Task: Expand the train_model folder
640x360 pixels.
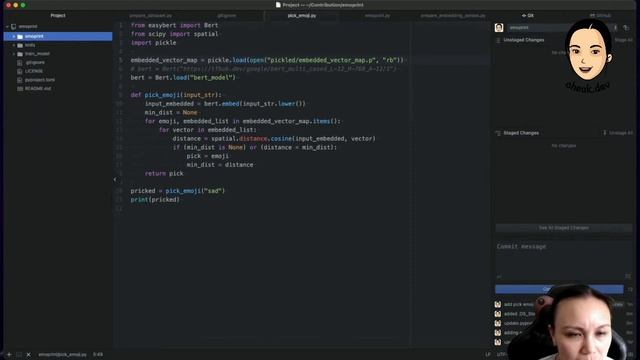Action: tap(14, 54)
